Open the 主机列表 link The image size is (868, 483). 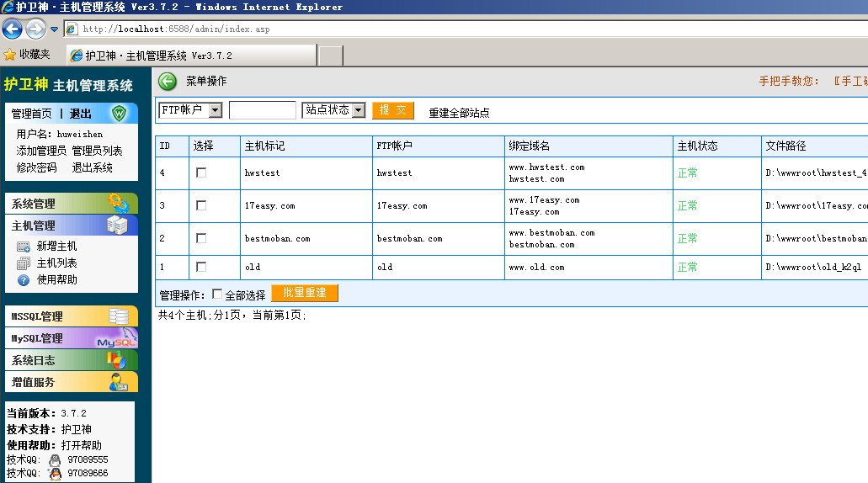[56, 263]
